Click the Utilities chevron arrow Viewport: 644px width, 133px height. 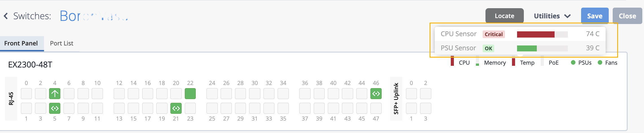pyautogui.click(x=567, y=16)
